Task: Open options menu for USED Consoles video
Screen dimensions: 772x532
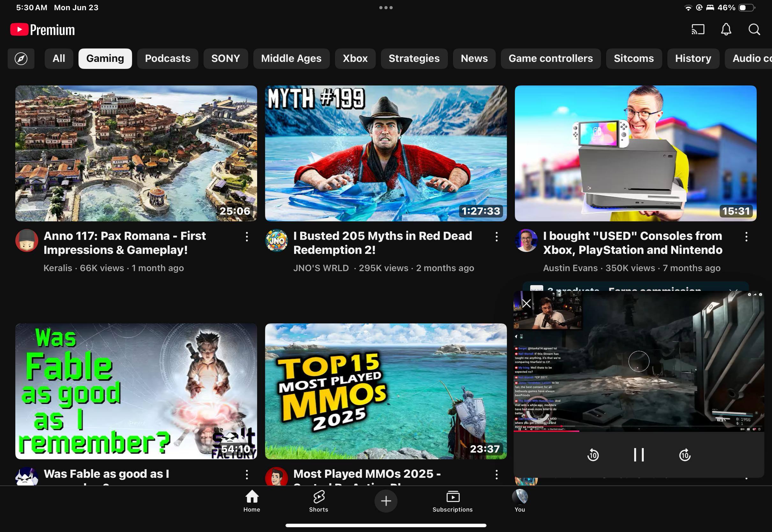Action: click(x=746, y=237)
